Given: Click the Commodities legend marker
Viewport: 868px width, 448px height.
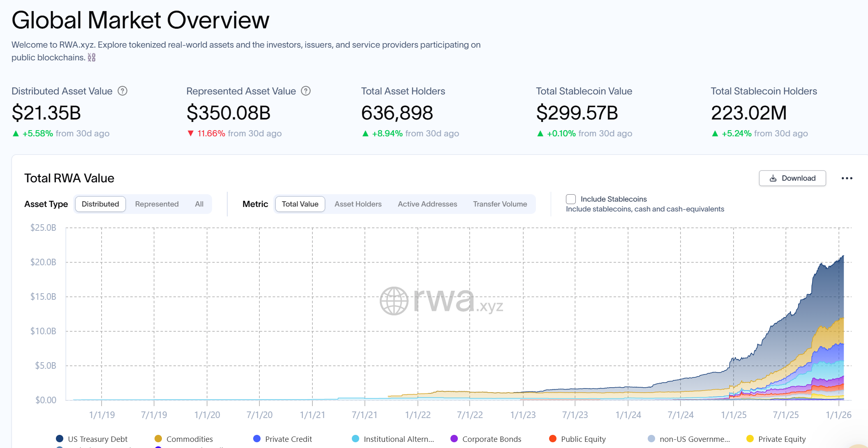Looking at the screenshot, I should 158,439.
